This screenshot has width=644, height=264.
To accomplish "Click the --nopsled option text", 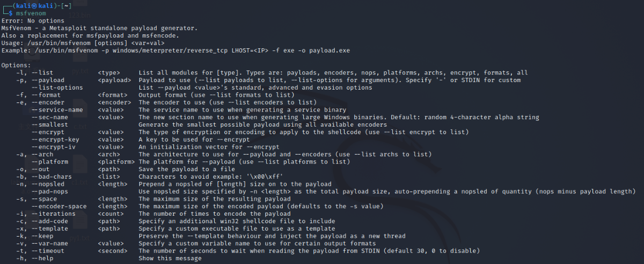I will [x=48, y=184].
